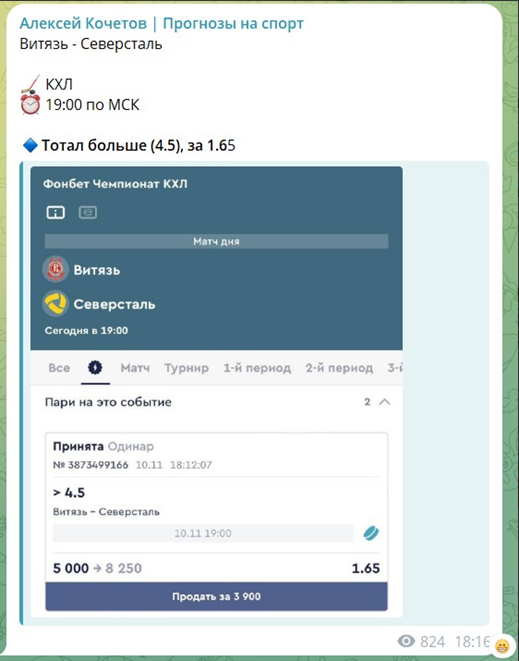Click the alarm clock emoji before 19:00
This screenshot has height=661, width=519.
30,105
